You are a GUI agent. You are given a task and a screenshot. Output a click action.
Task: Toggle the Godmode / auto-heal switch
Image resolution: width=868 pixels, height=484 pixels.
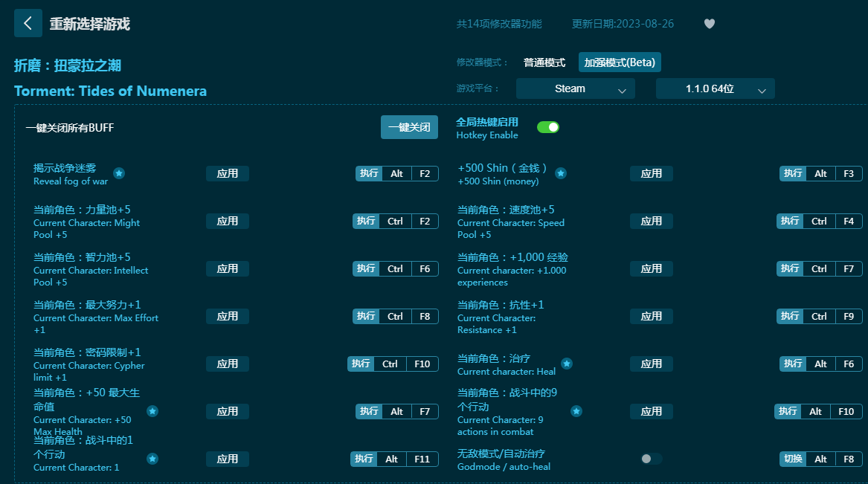click(651, 459)
